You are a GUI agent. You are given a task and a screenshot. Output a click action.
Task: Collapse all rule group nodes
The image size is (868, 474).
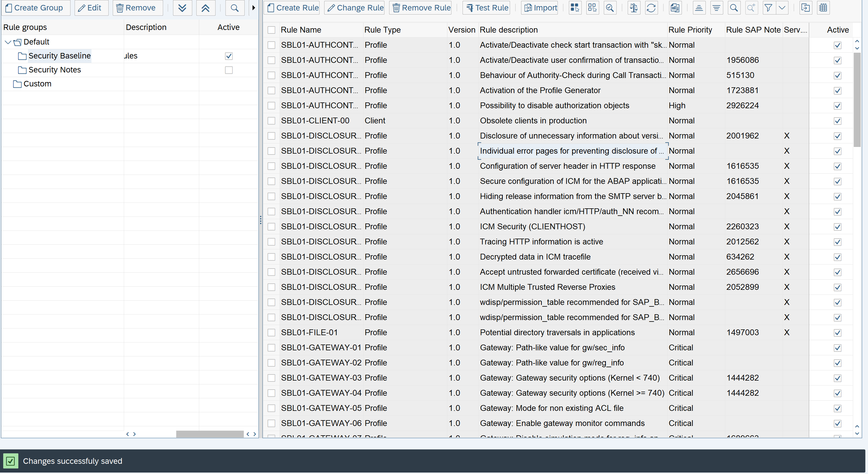[205, 8]
